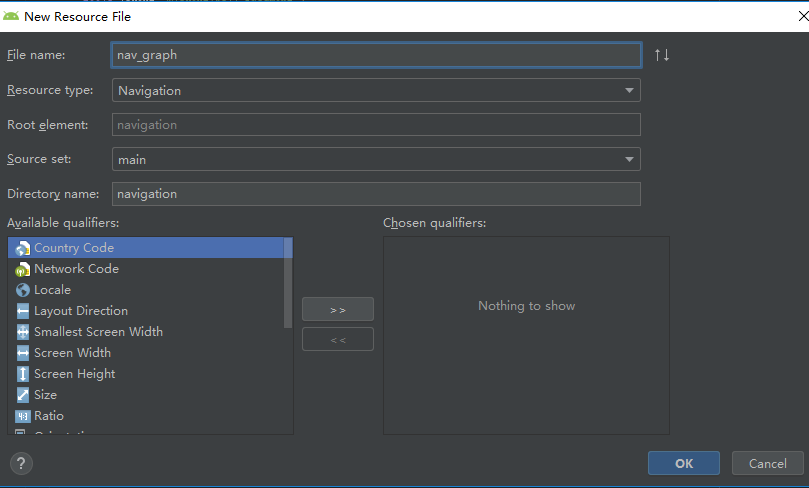This screenshot has height=488, width=809.
Task: Click the Root element field
Action: (x=376, y=125)
